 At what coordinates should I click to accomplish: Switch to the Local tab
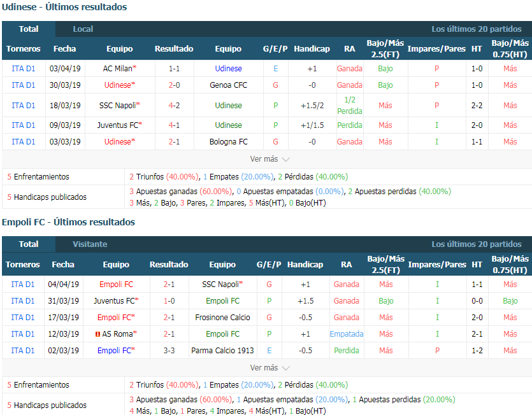pyautogui.click(x=83, y=29)
